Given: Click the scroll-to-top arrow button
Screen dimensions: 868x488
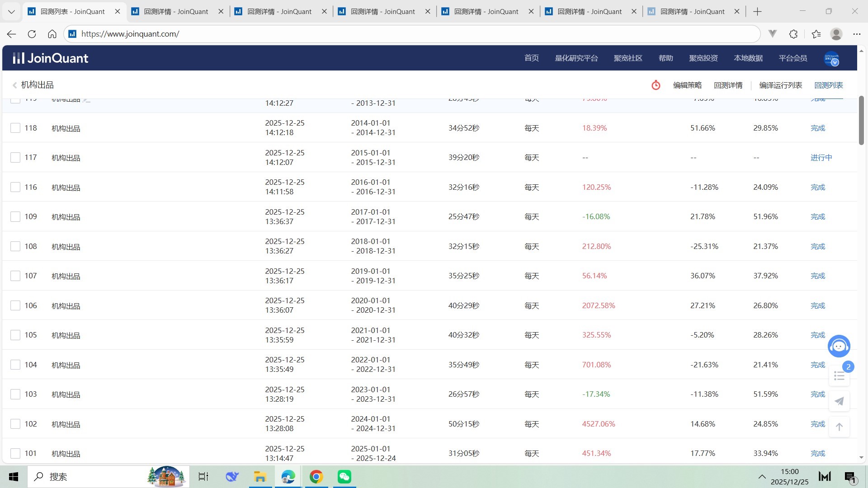Looking at the screenshot, I should point(839,427).
